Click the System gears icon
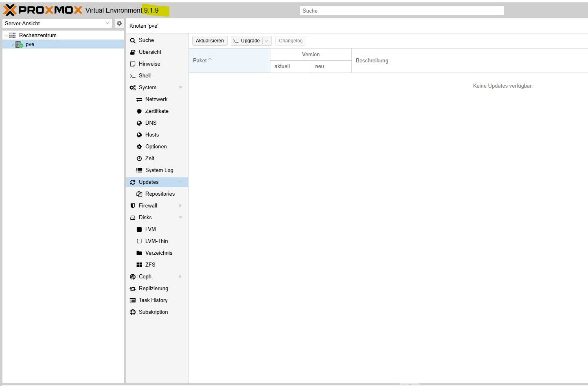Screen dimensions: 588x386 pos(133,88)
